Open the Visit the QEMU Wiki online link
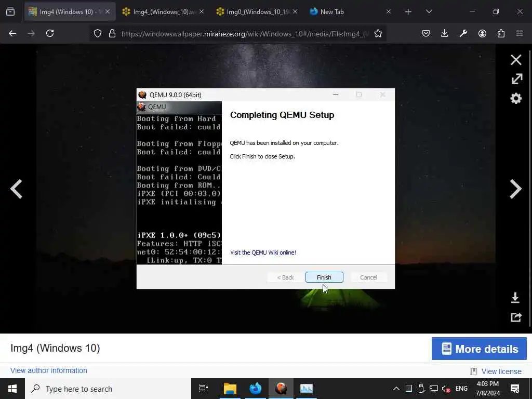 [x=263, y=252]
